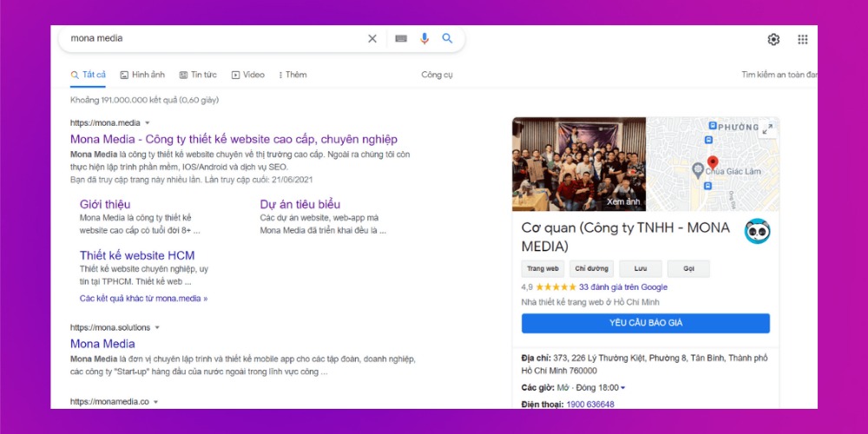Expand dropdown arrow beside https://mona.solutions
Image resolution: width=868 pixels, height=434 pixels.
pos(157,328)
